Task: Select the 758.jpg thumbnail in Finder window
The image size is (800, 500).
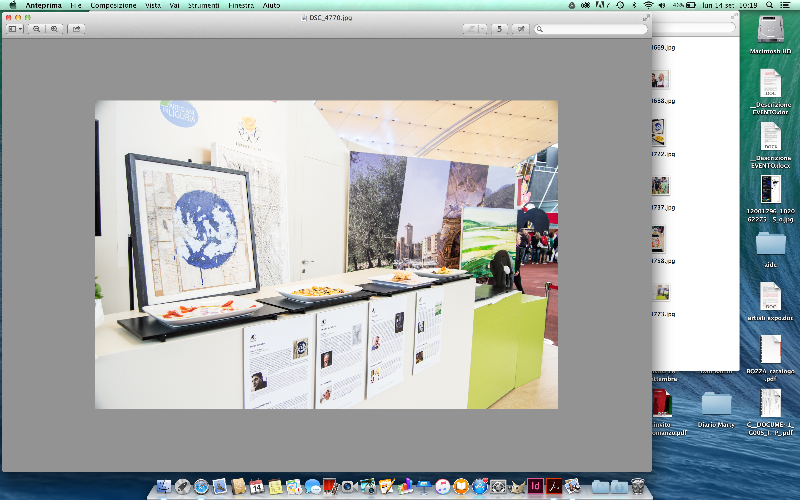Action: pyautogui.click(x=658, y=239)
